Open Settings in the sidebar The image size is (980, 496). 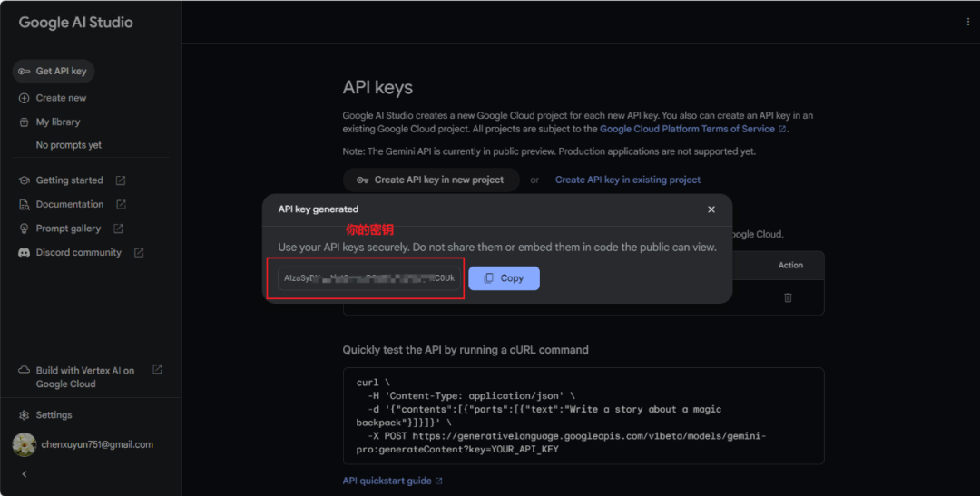pos(54,414)
